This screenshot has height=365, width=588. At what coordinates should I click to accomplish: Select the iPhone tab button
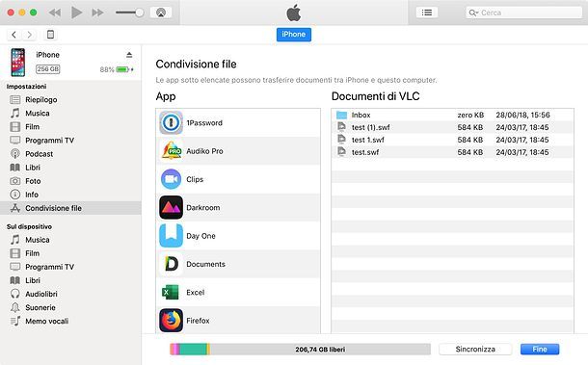point(294,34)
